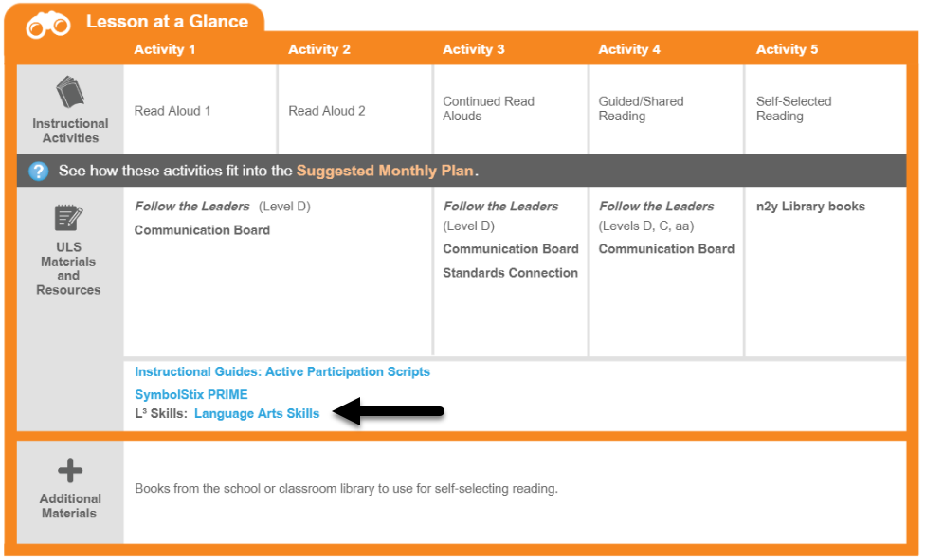The image size is (925, 560).
Task: Open n2y Library books resource
Action: (x=810, y=206)
